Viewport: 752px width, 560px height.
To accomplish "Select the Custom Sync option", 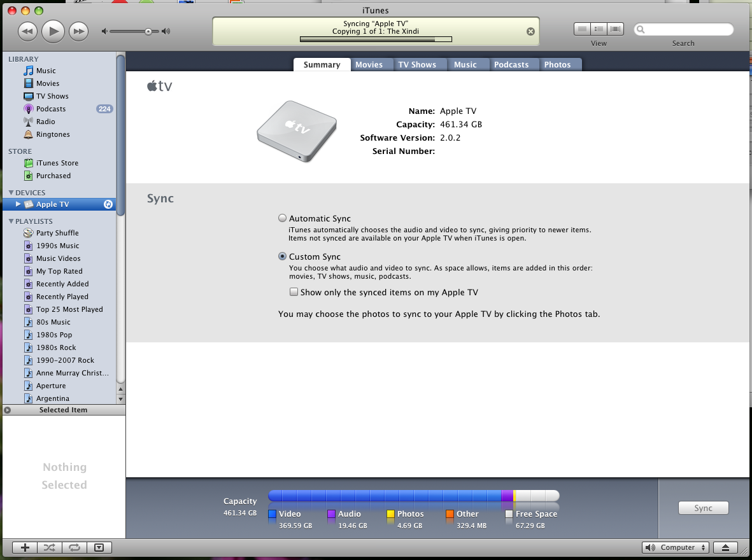I will 283,256.
